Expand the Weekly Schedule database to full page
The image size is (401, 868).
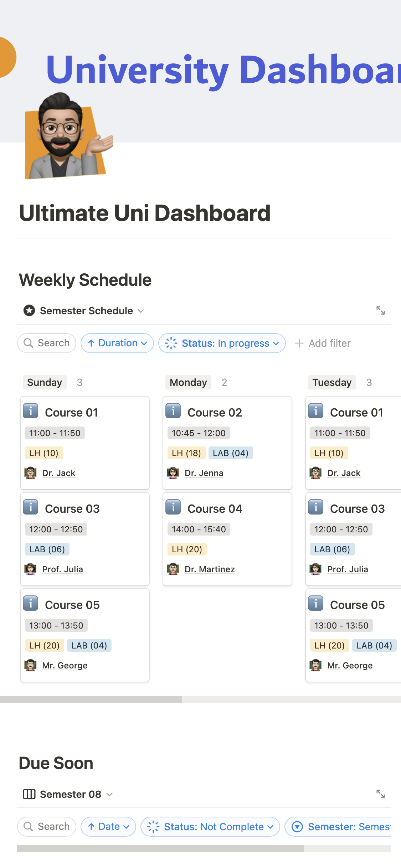(x=380, y=310)
